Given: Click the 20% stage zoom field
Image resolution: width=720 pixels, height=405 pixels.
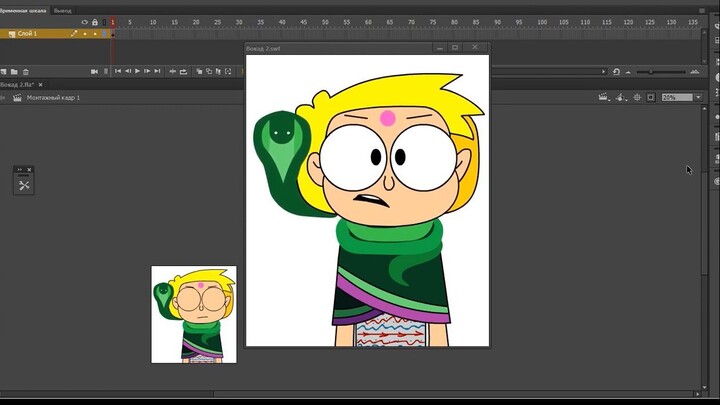Looking at the screenshot, I should point(677,97).
